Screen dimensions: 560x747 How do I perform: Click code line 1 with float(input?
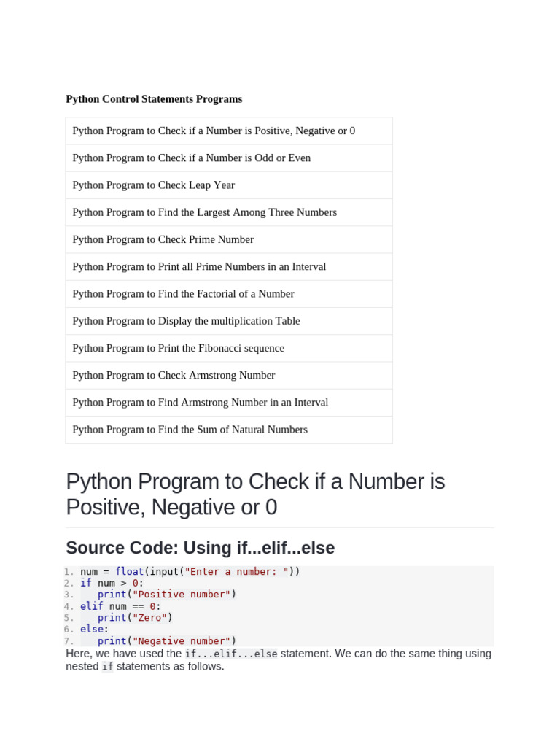pyautogui.click(x=190, y=572)
